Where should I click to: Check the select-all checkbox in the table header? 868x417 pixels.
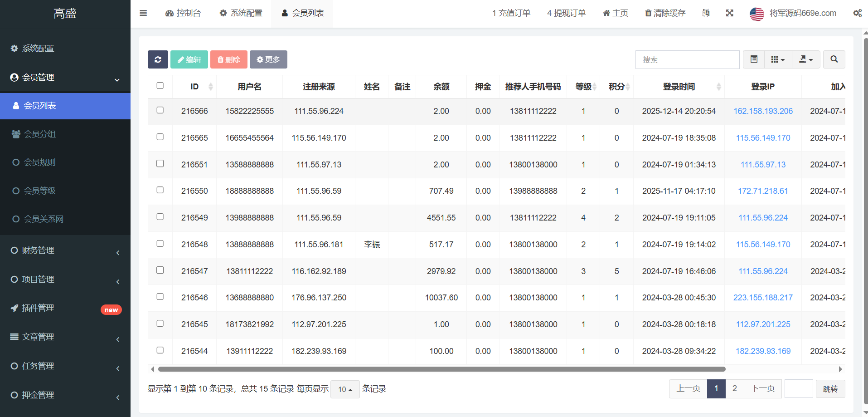(x=160, y=86)
